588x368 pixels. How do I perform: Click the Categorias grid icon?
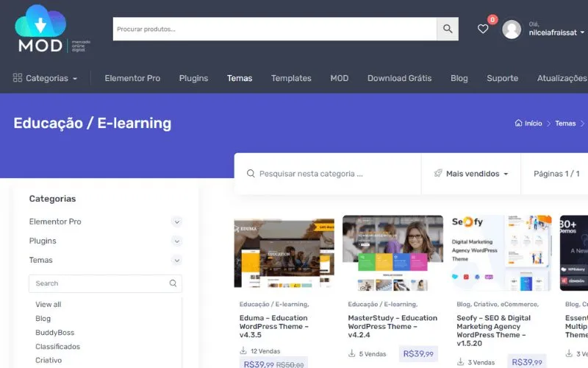click(18, 78)
